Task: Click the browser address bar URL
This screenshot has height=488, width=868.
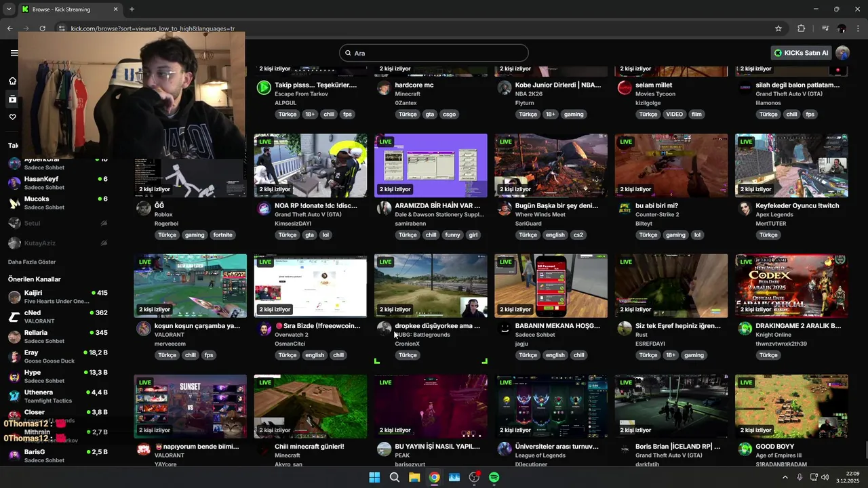Action: (153, 28)
